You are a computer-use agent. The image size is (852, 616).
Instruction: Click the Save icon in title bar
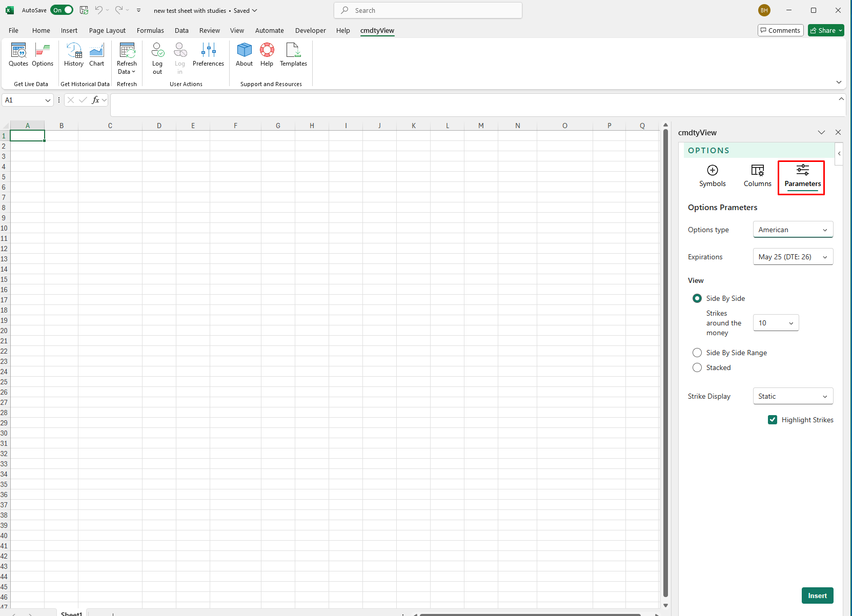[x=84, y=10]
